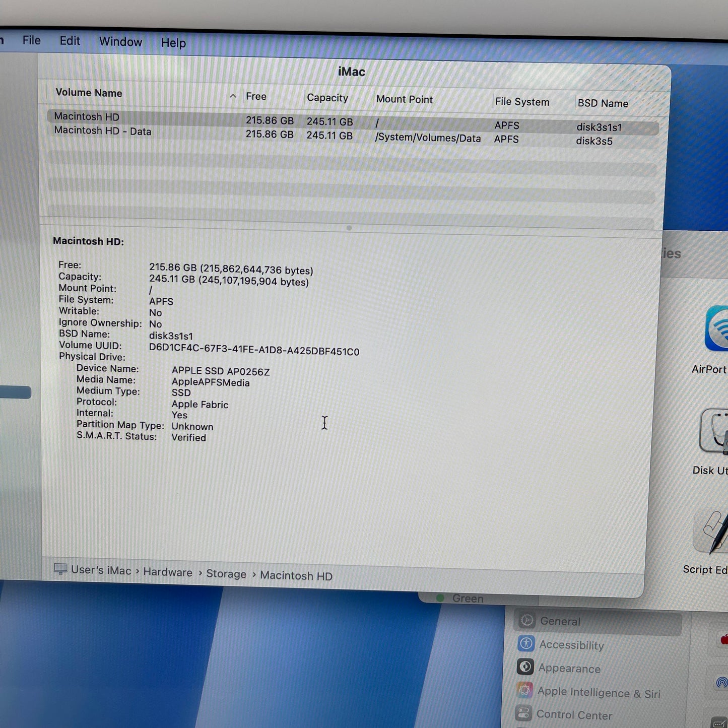The height and width of the screenshot is (728, 728).
Task: Sort by the Free column header
Action: coord(256,96)
